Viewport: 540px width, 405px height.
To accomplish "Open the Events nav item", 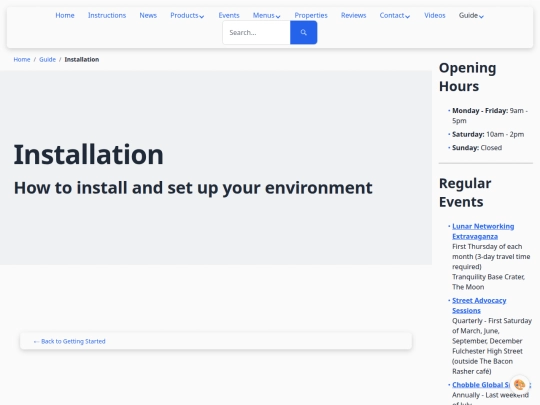I will pyautogui.click(x=229, y=15).
